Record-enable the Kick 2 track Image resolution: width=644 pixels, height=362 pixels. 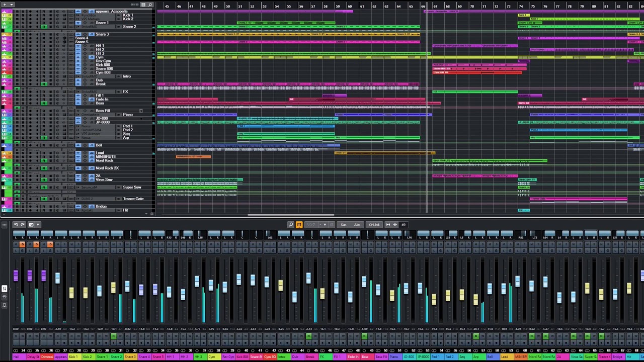[30, 19]
